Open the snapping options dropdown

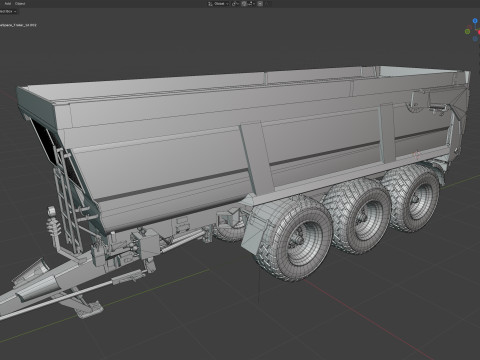point(251,4)
